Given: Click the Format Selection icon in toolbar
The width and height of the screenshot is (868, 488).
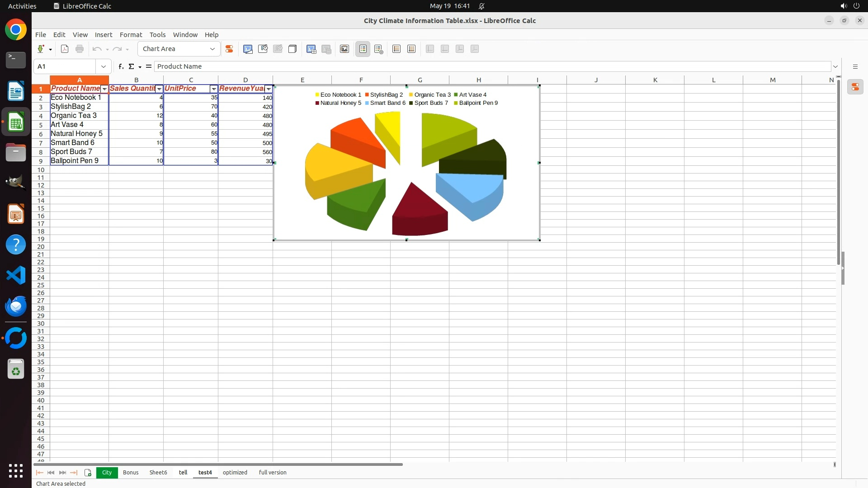Looking at the screenshot, I should pyautogui.click(x=229, y=49).
